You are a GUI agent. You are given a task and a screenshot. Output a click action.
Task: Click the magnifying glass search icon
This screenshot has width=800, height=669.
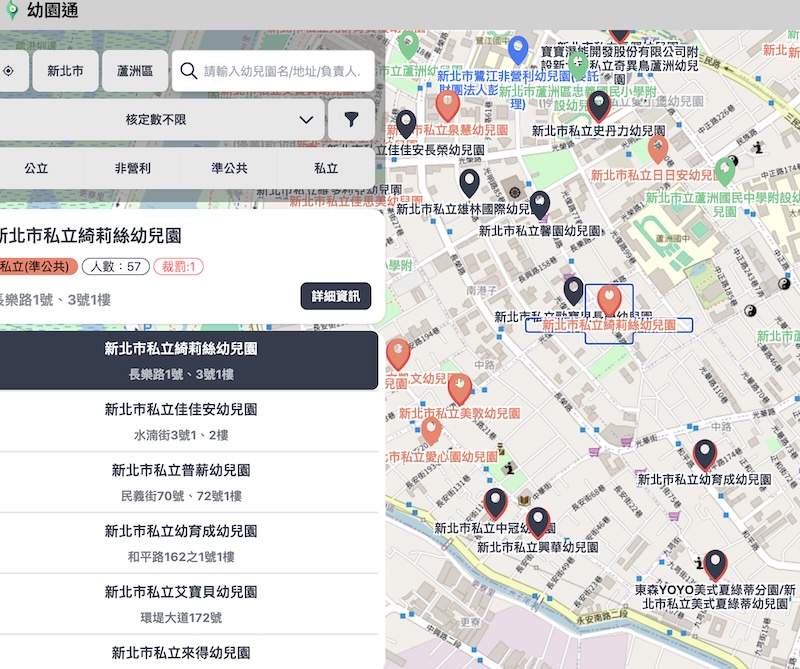point(188,71)
